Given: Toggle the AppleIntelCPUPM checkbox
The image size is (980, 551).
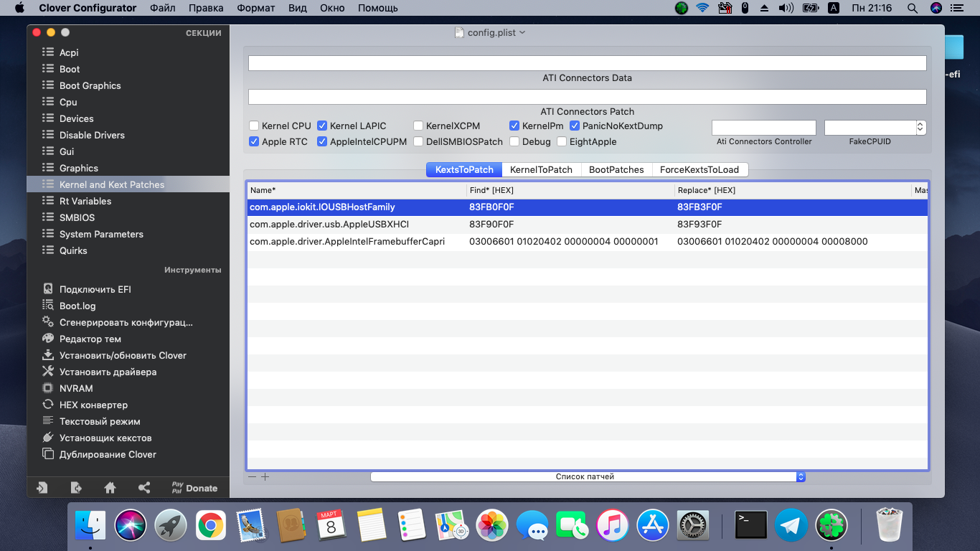Looking at the screenshot, I should [x=322, y=141].
